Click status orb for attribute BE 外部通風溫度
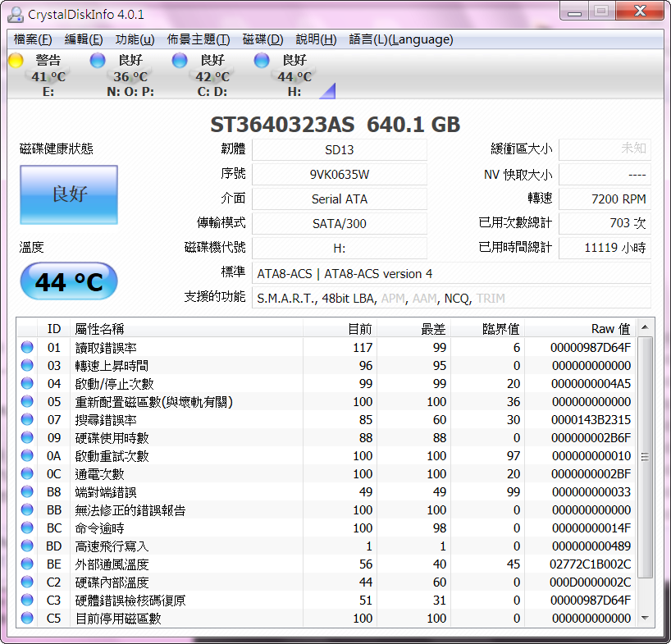The width and height of the screenshot is (671, 644). coord(27,564)
